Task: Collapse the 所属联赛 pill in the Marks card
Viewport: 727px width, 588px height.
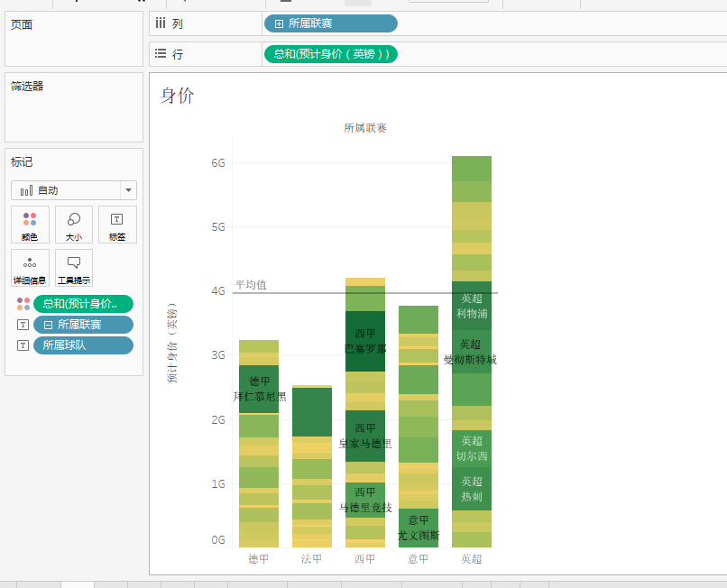Action: point(48,325)
